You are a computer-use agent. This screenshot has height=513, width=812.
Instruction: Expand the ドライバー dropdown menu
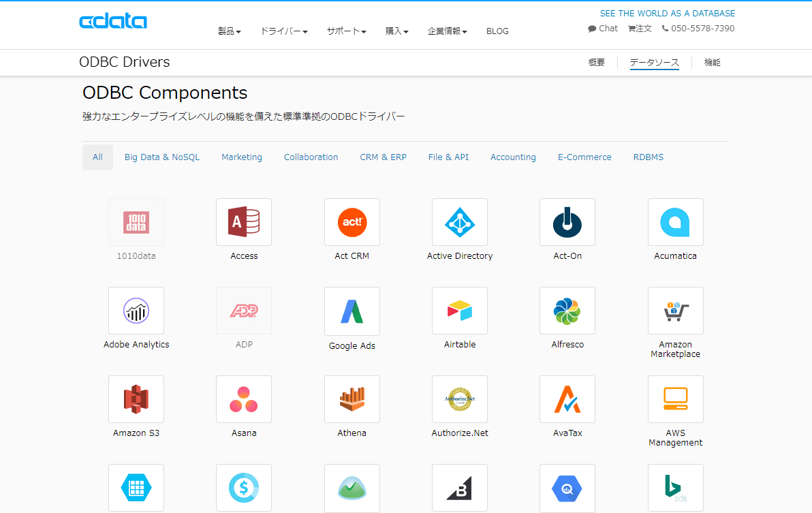coord(284,31)
